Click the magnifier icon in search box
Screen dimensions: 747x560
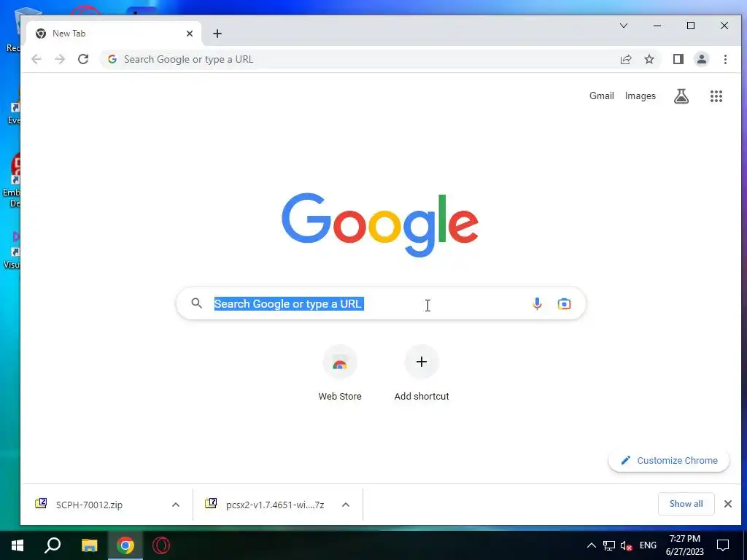click(197, 303)
